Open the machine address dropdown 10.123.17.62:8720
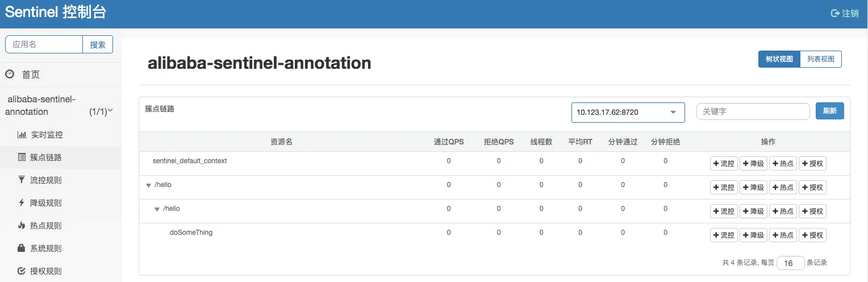This screenshot has height=282, width=868. (628, 112)
